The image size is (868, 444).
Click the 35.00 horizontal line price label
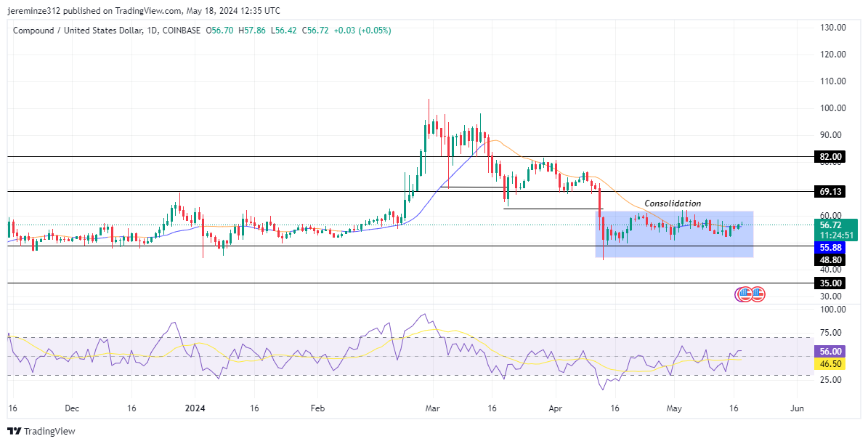831,283
